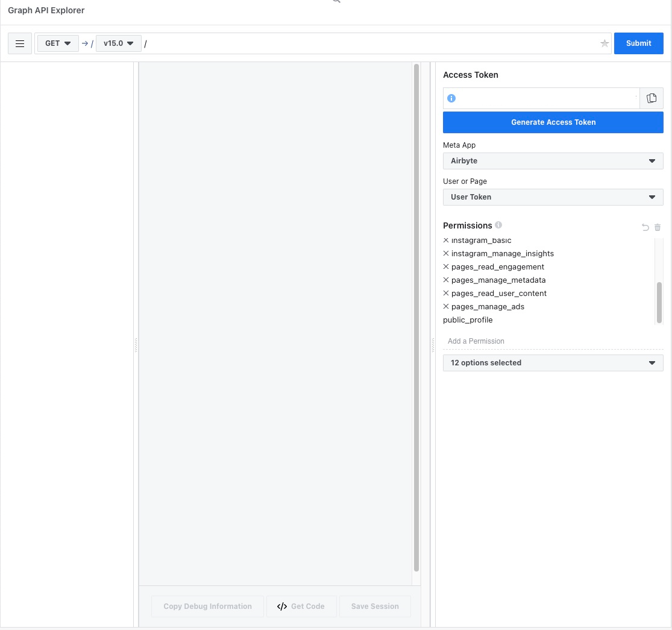
Task: Remove the pages_manage_ads permission
Action: pos(446,307)
